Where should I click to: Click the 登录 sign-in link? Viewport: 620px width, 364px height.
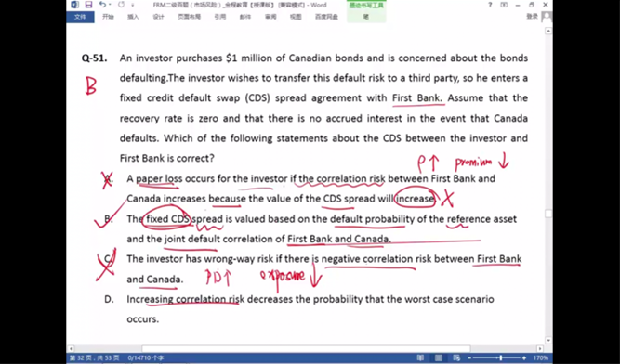coord(533,16)
